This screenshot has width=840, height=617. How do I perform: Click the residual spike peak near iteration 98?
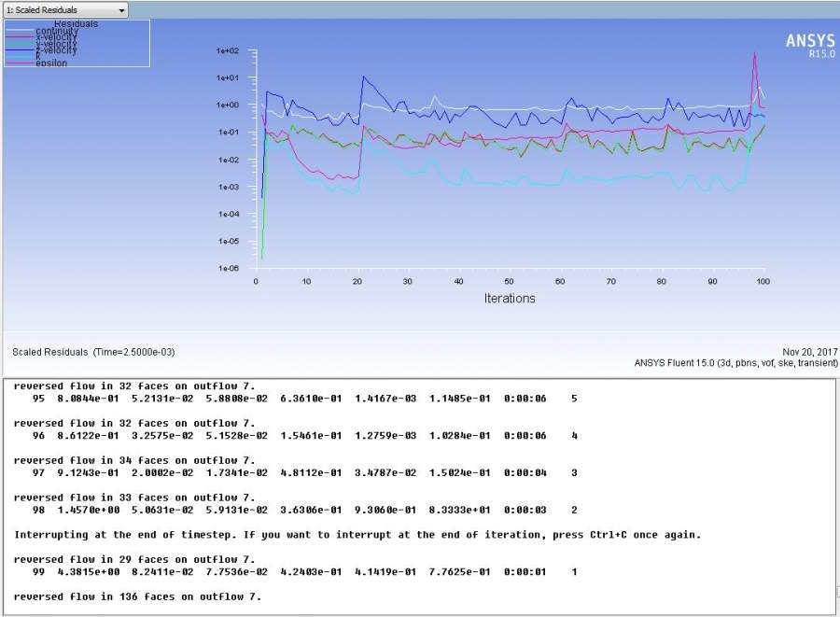(x=754, y=53)
